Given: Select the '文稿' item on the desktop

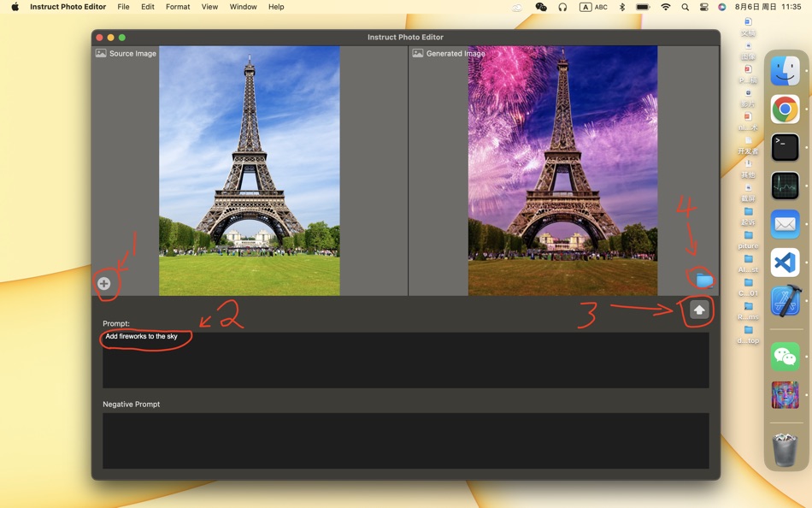Looking at the screenshot, I should pos(748,27).
